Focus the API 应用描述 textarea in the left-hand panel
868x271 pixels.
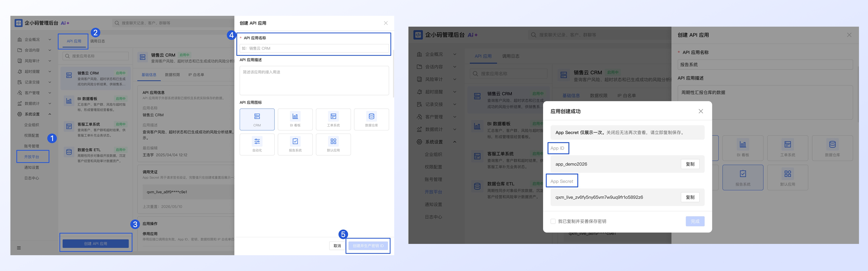point(314,80)
